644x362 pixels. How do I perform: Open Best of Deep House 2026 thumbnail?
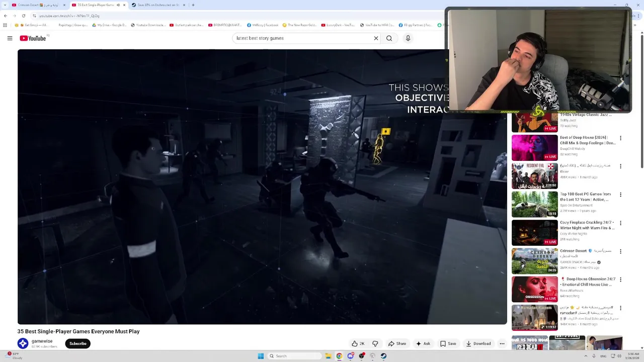535,147
